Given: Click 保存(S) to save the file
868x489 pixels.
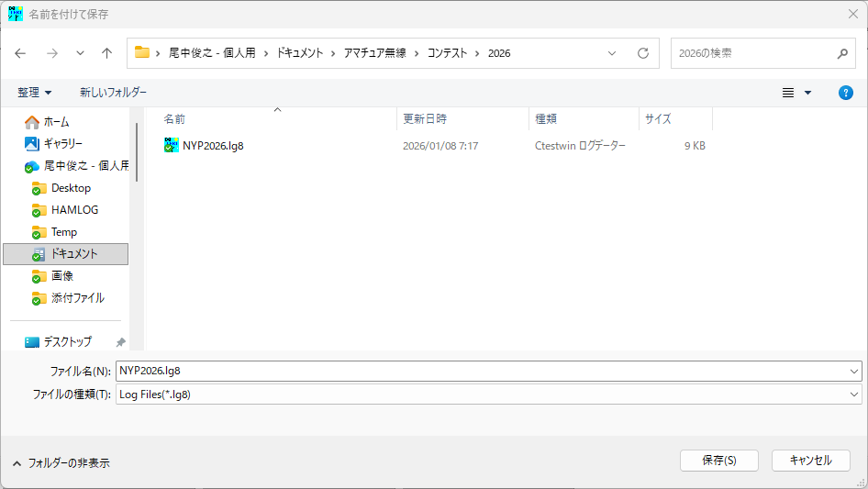Looking at the screenshot, I should 719,461.
